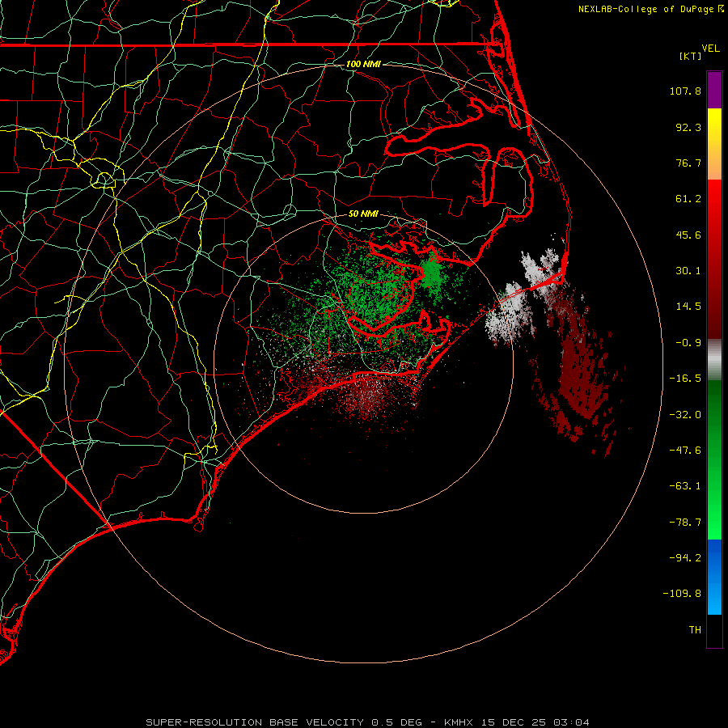Select the 76.7 legend value

(x=688, y=163)
